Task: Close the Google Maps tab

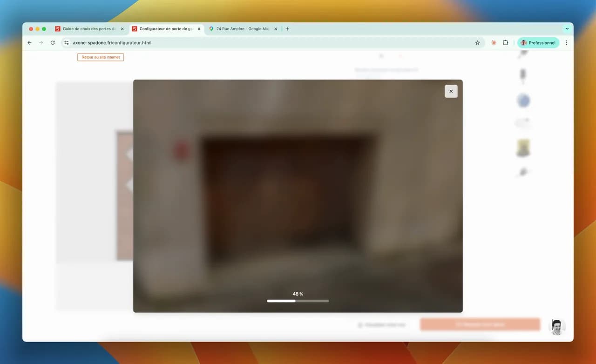Action: coord(276,29)
